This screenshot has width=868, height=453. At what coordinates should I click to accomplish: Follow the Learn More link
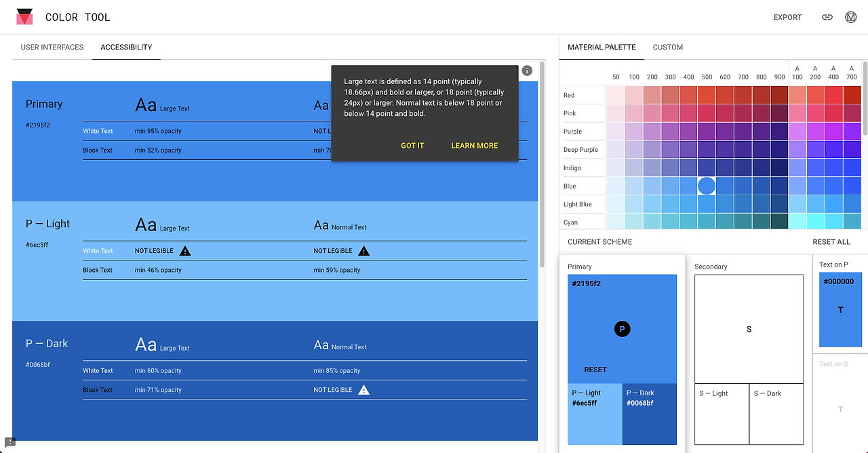[x=475, y=146]
